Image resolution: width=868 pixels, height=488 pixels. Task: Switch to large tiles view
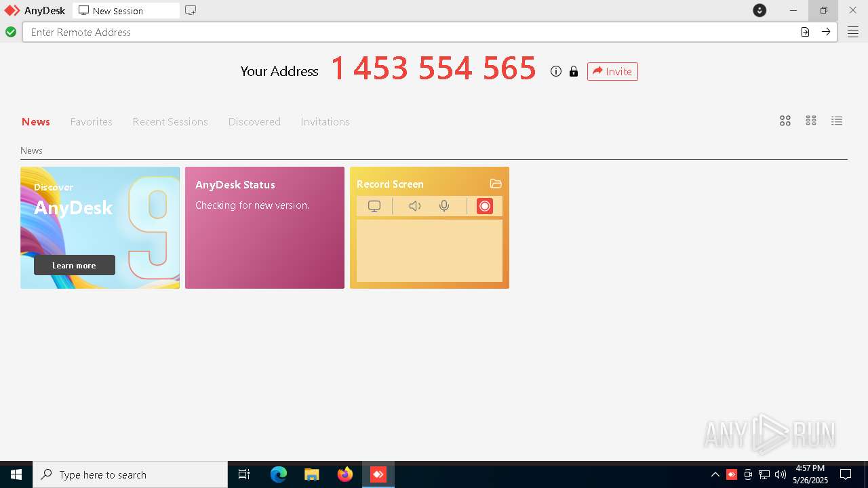click(785, 121)
